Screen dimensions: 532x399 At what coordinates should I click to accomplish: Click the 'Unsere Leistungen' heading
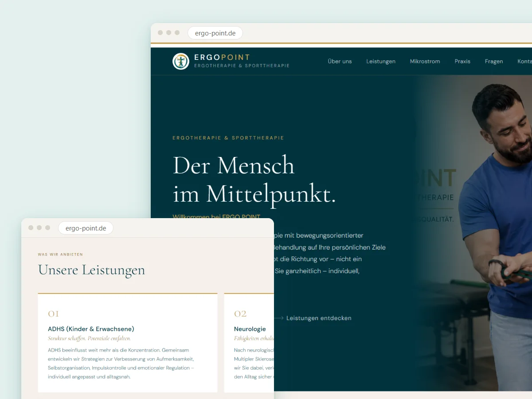91,270
